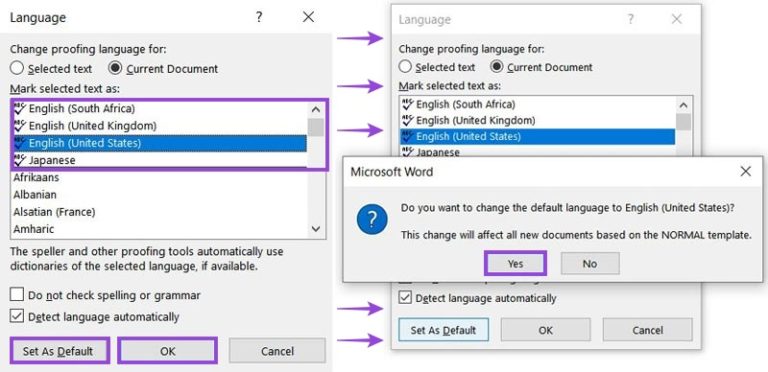
Task: Click spell-check icon beside English (United Kingdom), left dialog
Action: tap(20, 125)
